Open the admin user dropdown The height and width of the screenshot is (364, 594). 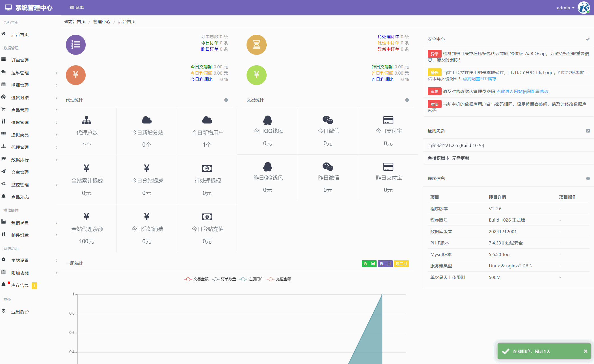pyautogui.click(x=565, y=8)
